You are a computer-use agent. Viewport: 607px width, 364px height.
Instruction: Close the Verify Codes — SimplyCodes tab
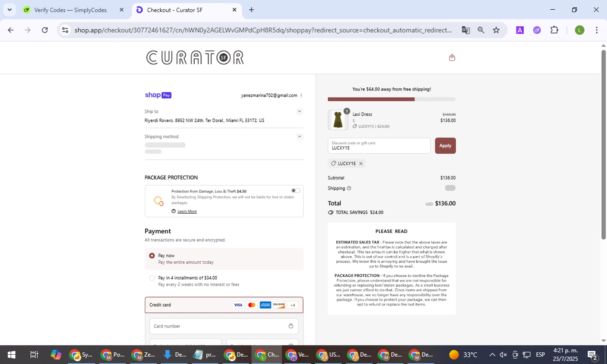tap(121, 10)
